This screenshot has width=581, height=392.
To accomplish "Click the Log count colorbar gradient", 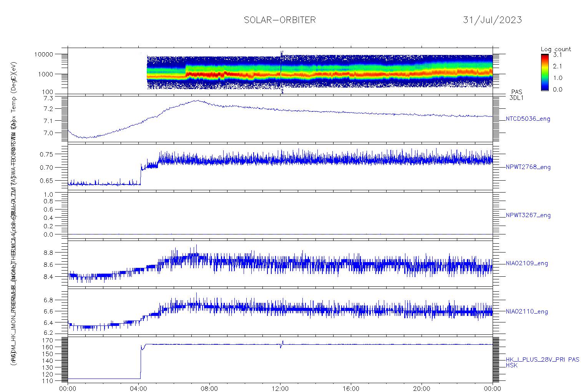I will point(544,72).
